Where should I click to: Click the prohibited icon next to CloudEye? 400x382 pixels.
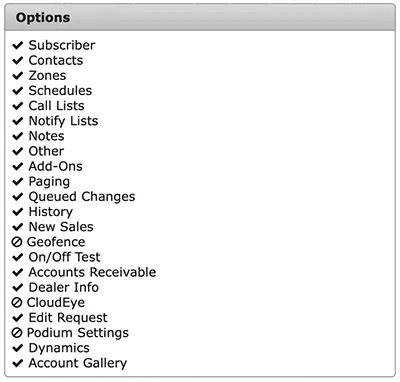[x=17, y=302]
